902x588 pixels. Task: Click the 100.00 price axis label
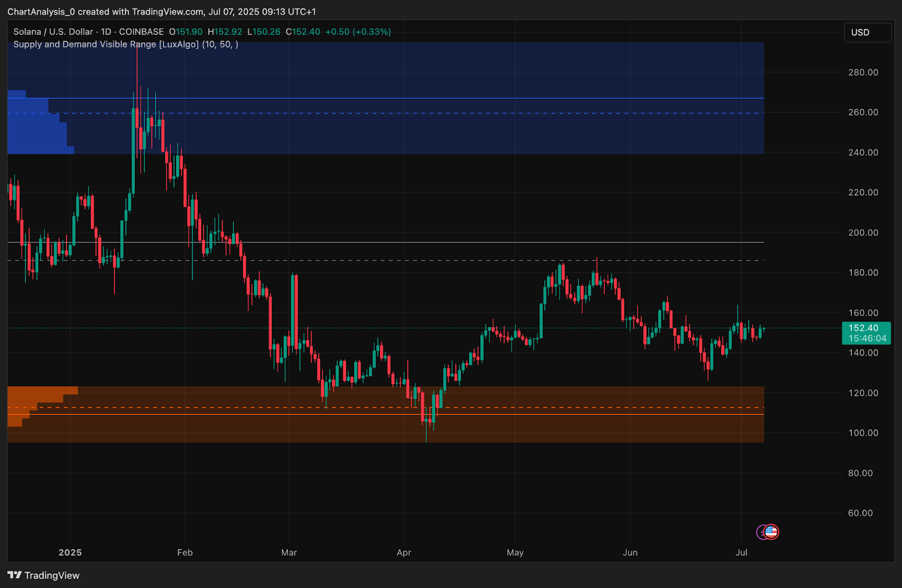pos(863,433)
